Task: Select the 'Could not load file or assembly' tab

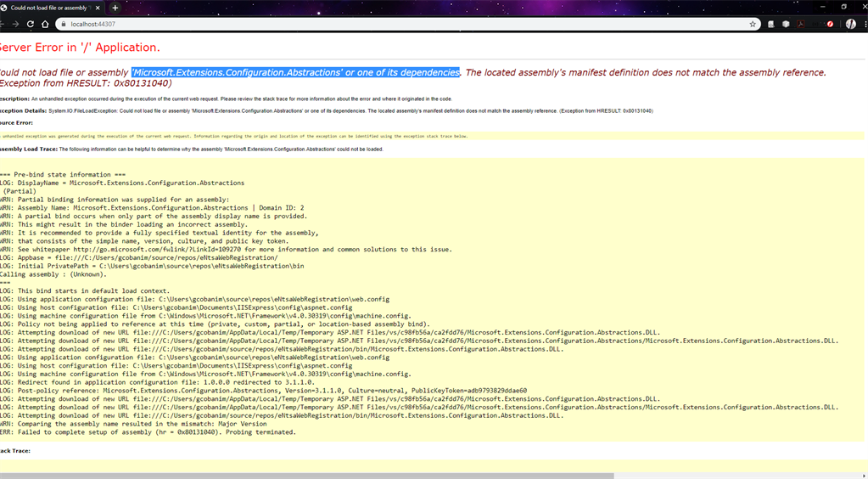Action: pos(52,8)
